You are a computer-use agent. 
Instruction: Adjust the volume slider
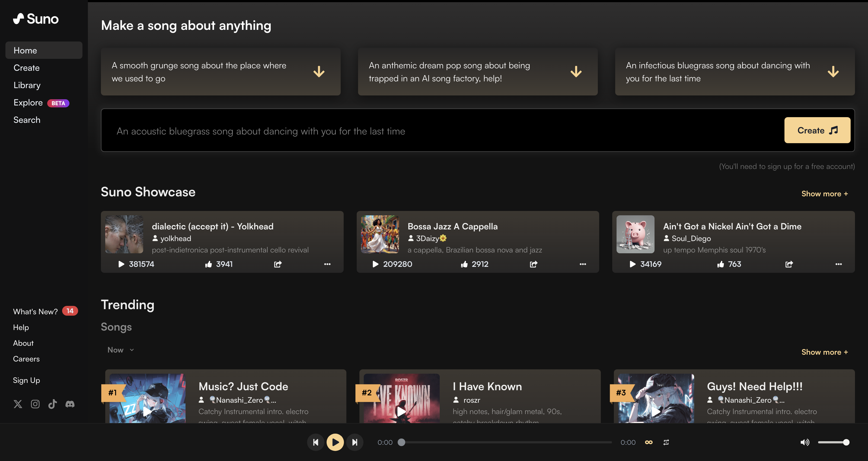click(833, 442)
